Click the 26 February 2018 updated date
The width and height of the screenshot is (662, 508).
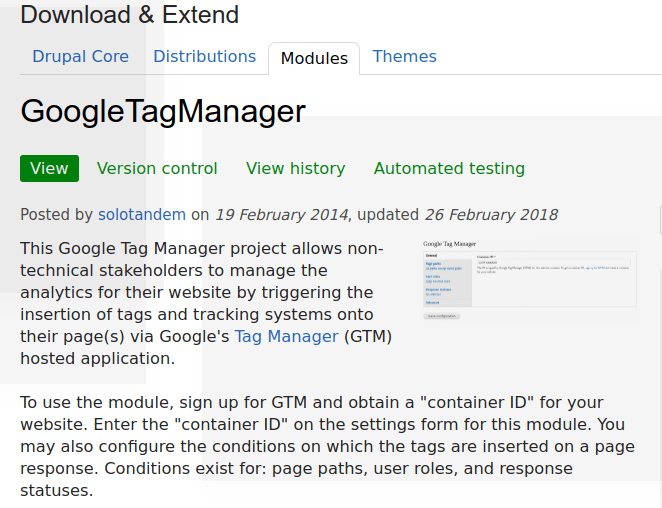pos(490,215)
